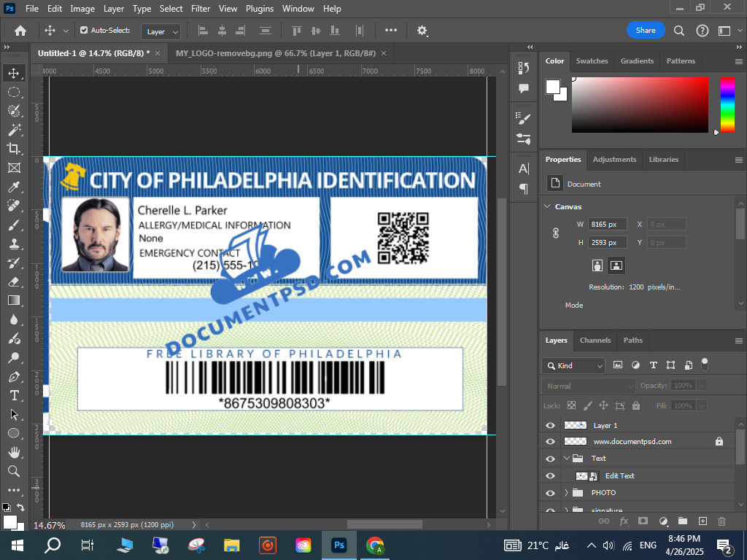Open the Filter menu

pyautogui.click(x=201, y=9)
